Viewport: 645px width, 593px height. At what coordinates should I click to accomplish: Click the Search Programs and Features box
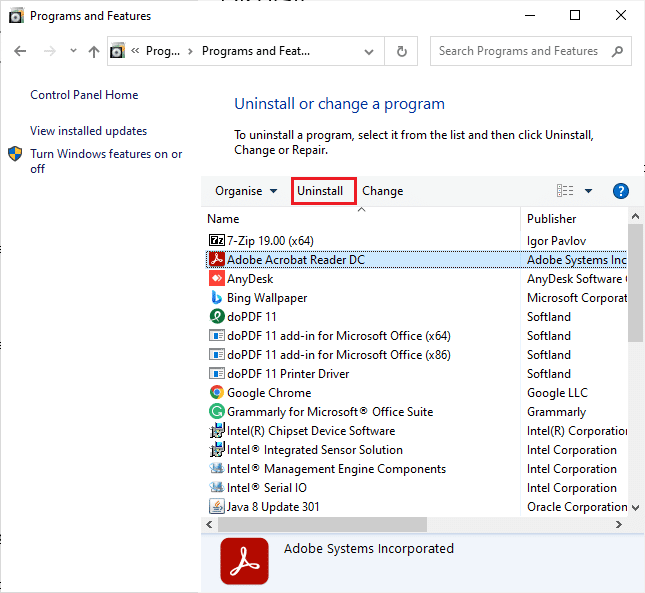click(x=520, y=51)
